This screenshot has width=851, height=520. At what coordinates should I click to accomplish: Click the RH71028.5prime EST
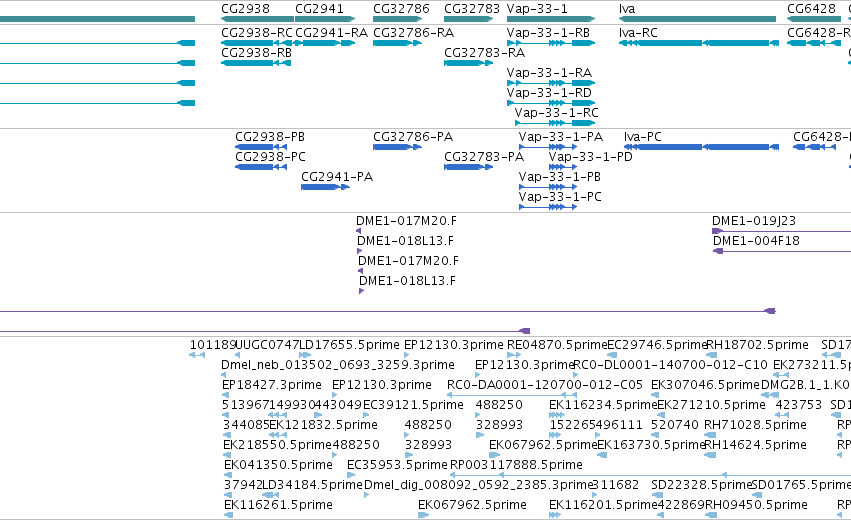click(x=709, y=436)
